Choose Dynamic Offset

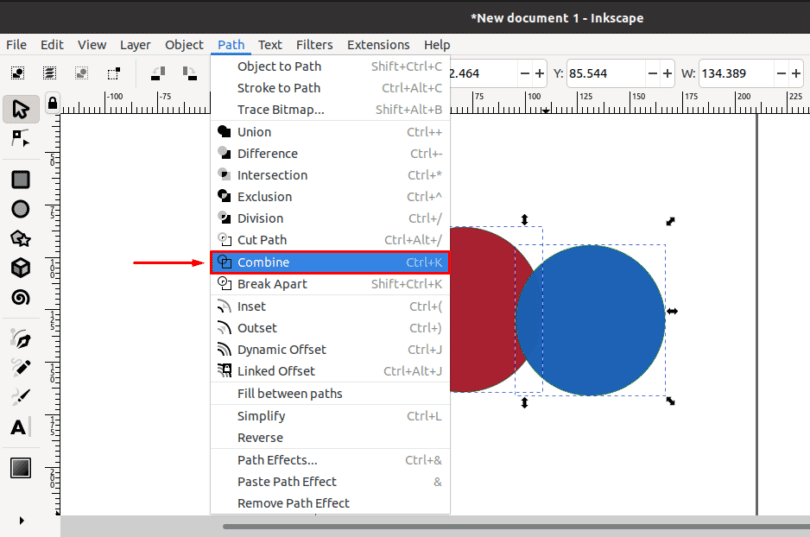330,350
